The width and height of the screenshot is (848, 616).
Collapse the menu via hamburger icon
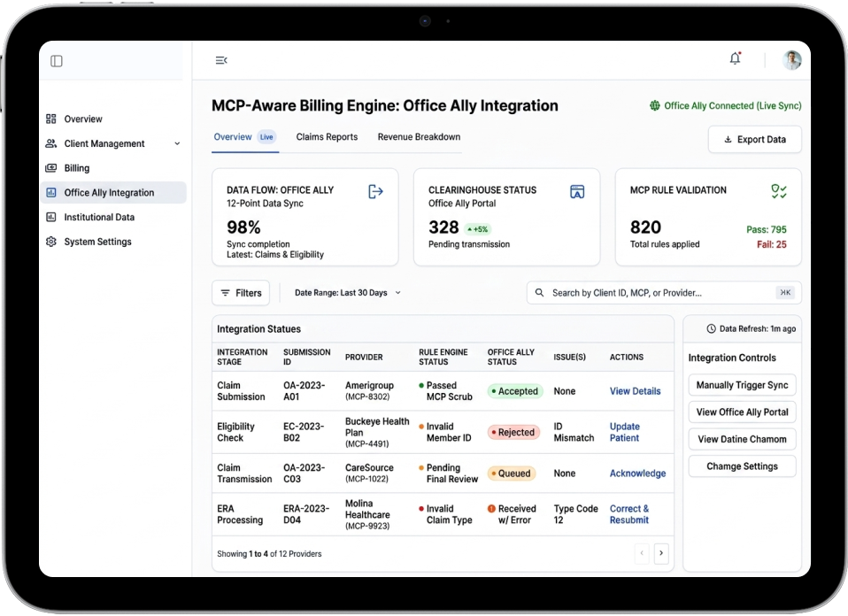tap(221, 60)
